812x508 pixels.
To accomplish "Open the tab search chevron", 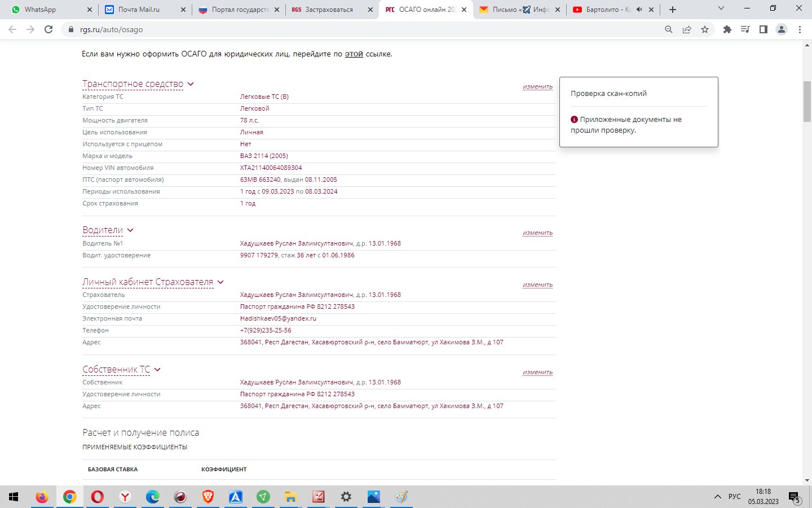I will pos(721,8).
